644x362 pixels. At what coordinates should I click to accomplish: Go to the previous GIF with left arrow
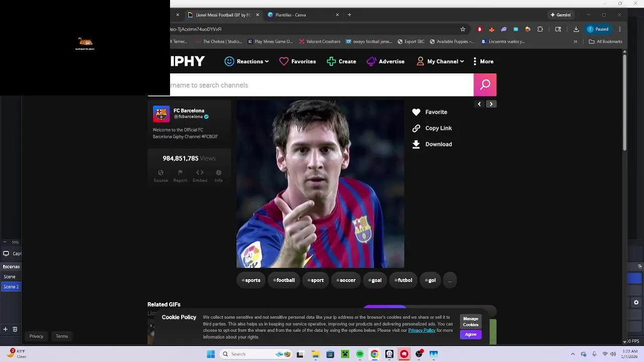tap(479, 104)
